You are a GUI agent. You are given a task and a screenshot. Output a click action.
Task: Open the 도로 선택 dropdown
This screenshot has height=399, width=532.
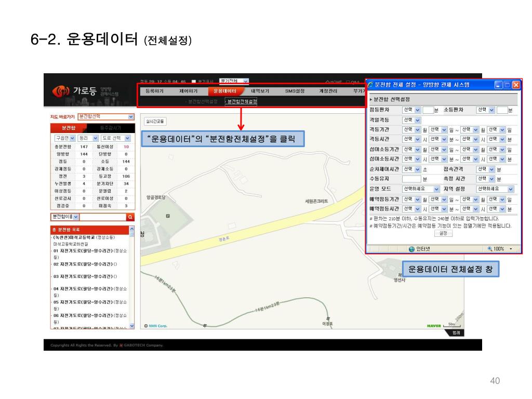click(x=116, y=138)
